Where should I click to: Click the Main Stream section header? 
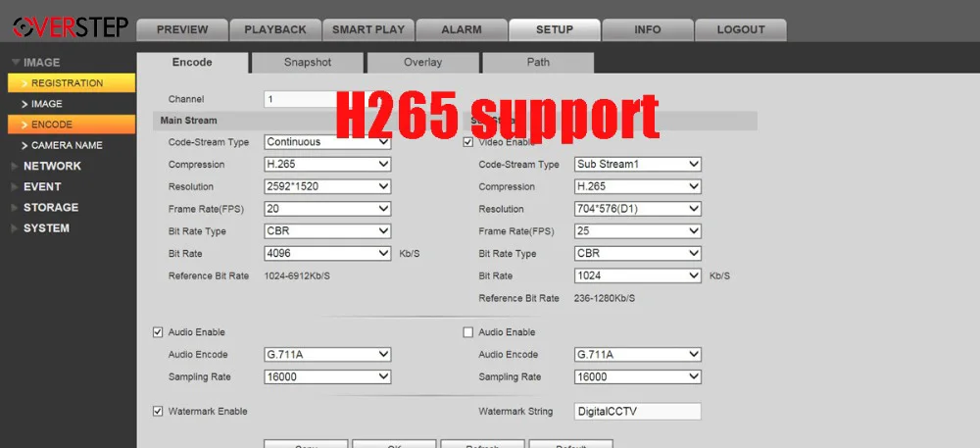[x=189, y=121]
